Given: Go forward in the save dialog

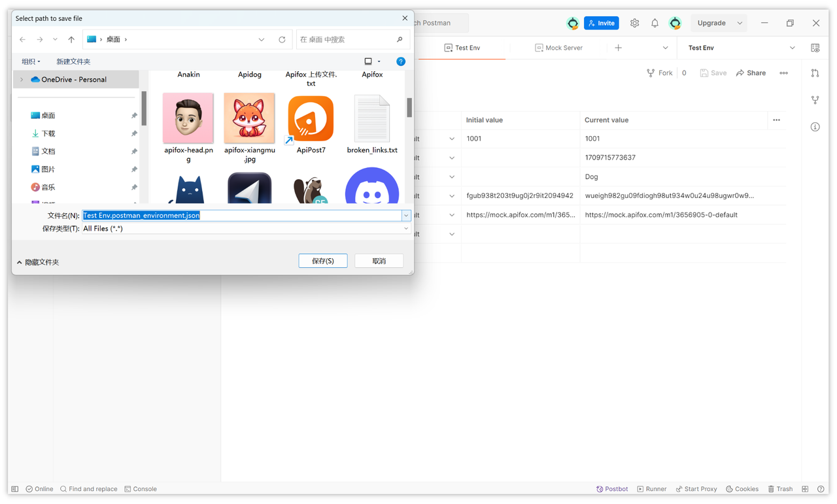Looking at the screenshot, I should pos(40,40).
